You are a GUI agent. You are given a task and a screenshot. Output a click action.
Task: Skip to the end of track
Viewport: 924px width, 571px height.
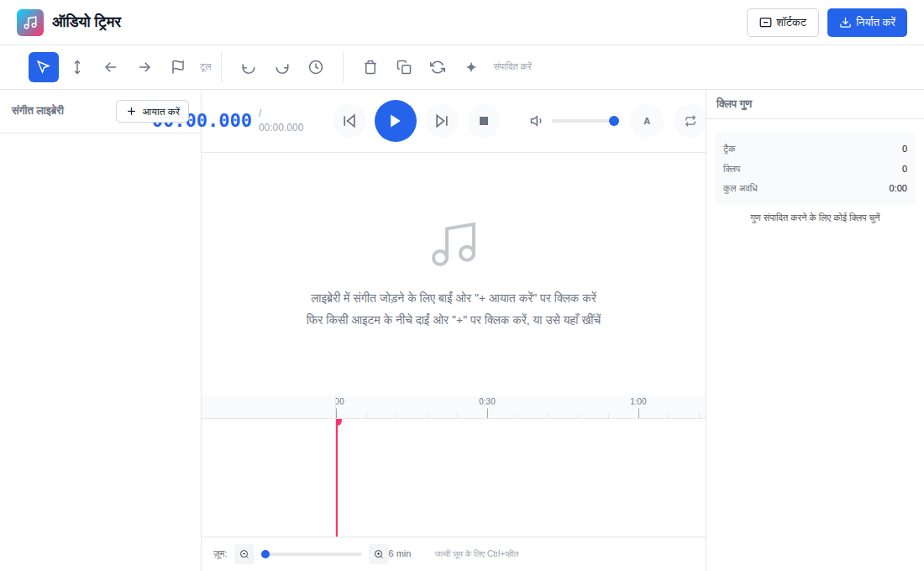coord(441,121)
